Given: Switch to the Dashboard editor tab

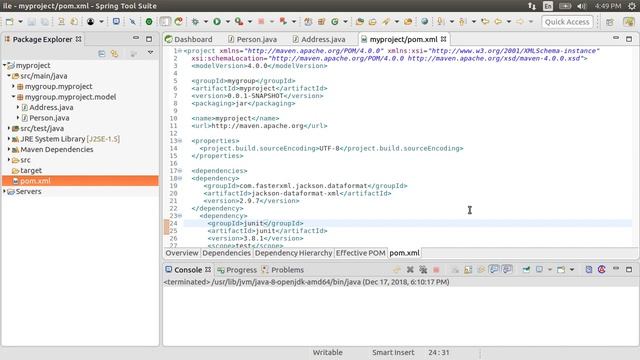Looking at the screenshot, I should (189, 39).
